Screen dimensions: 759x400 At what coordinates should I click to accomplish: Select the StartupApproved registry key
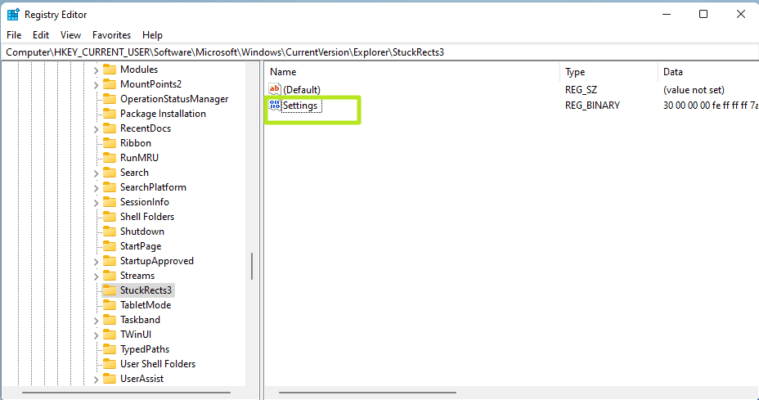[x=156, y=261]
